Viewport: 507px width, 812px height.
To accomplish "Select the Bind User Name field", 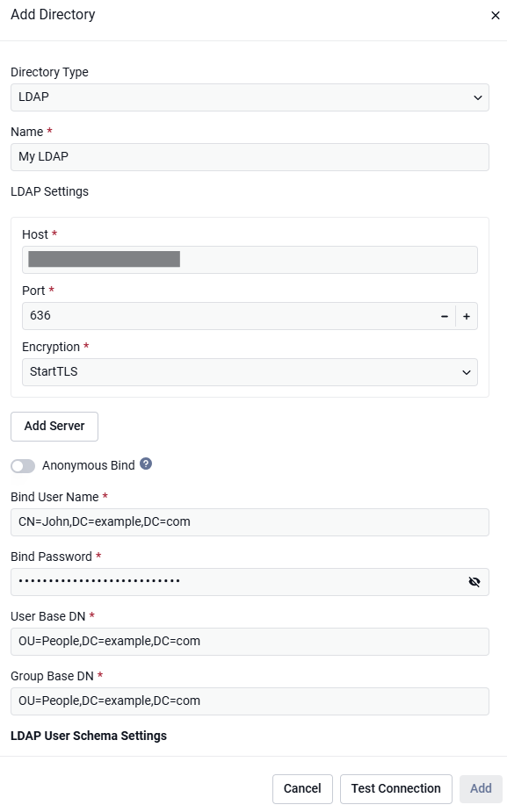I will tap(250, 522).
